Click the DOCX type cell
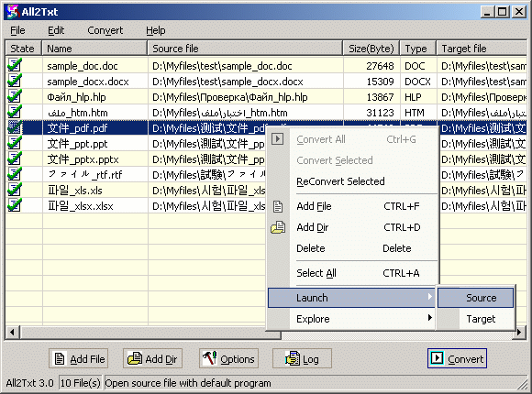 tap(417, 82)
